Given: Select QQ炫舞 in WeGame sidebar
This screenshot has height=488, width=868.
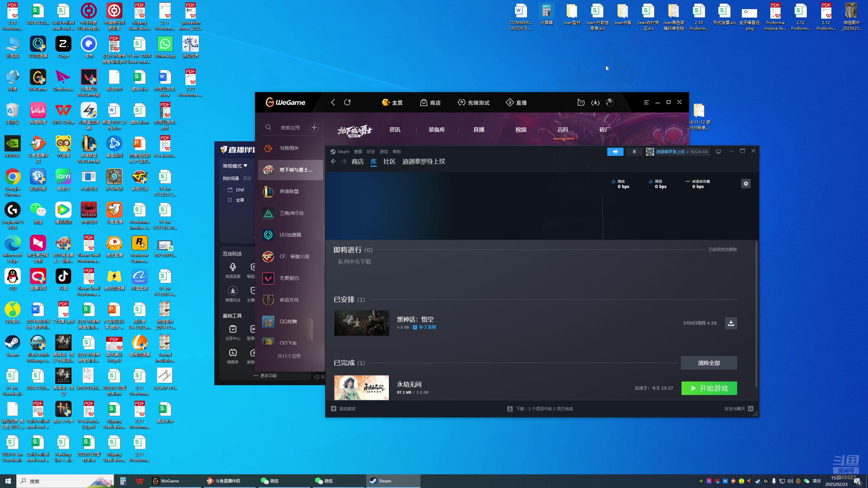Looking at the screenshot, I should pos(290,322).
